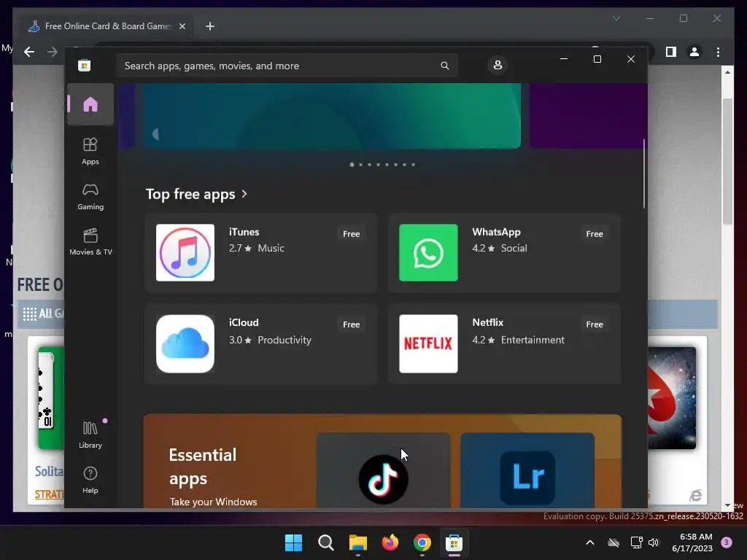This screenshot has width=747, height=560.
Task: Open the Netflix app icon
Action: 428,343
